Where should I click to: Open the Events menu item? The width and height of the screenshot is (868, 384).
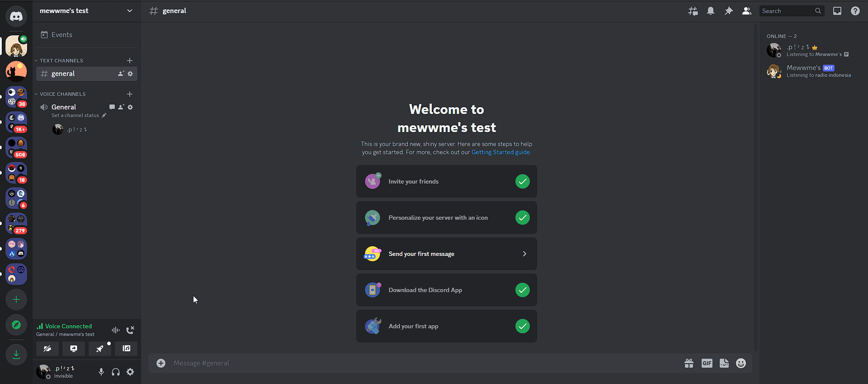tap(61, 35)
